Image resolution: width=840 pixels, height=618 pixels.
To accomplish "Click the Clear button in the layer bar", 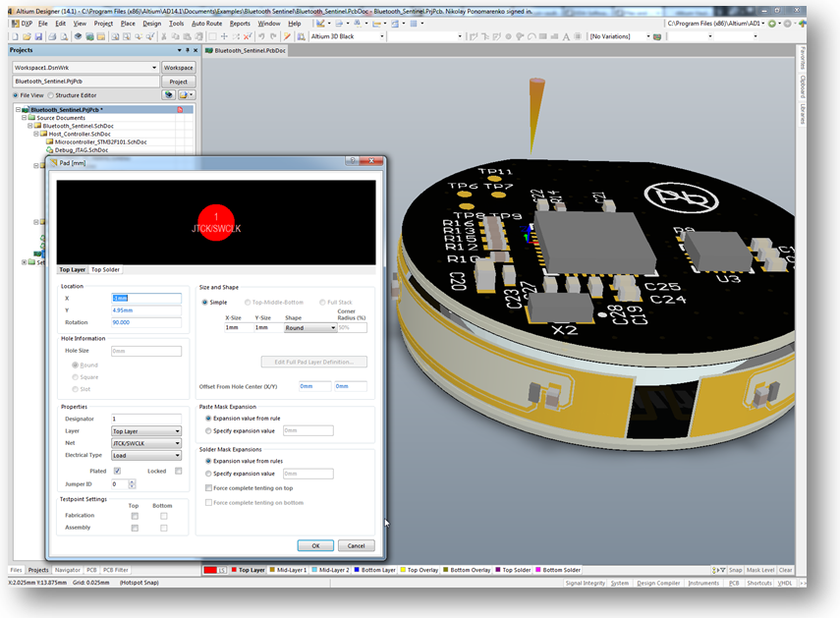I will [x=786, y=570].
